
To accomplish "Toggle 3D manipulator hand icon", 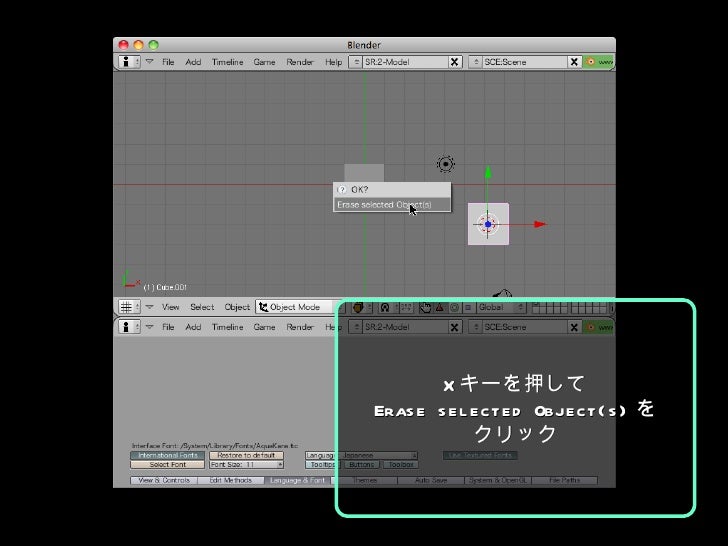I will (425, 307).
